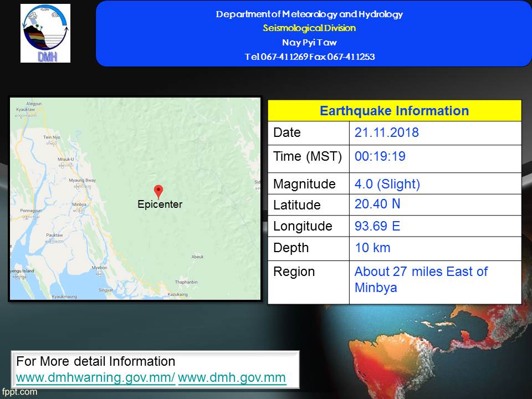Click the 'Time (MST)' row label

(x=308, y=156)
